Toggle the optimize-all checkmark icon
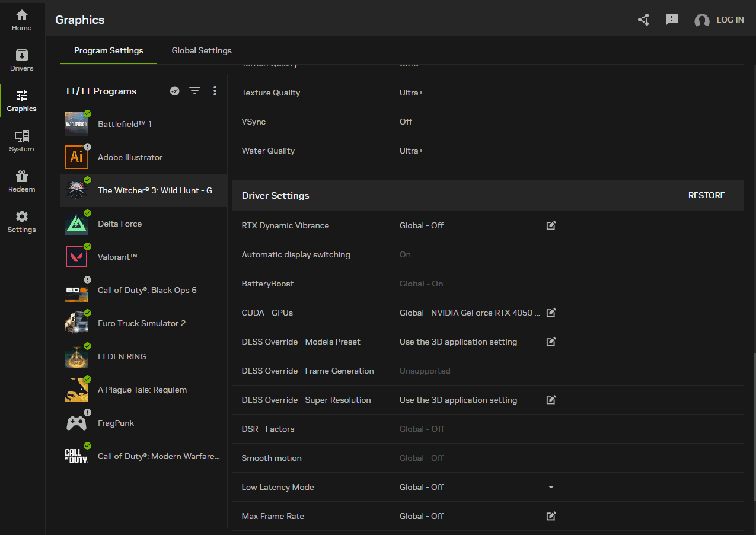 174,91
